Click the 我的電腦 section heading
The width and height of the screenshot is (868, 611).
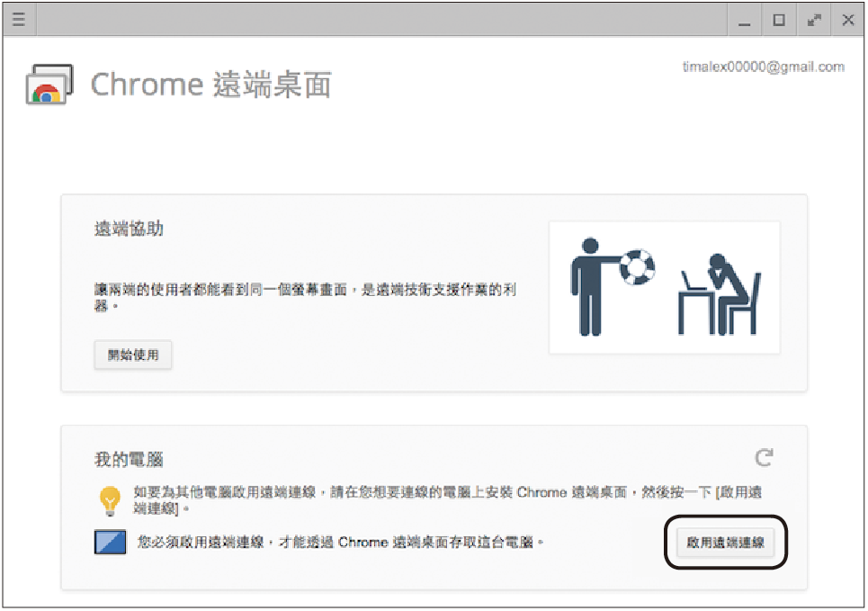(x=129, y=459)
